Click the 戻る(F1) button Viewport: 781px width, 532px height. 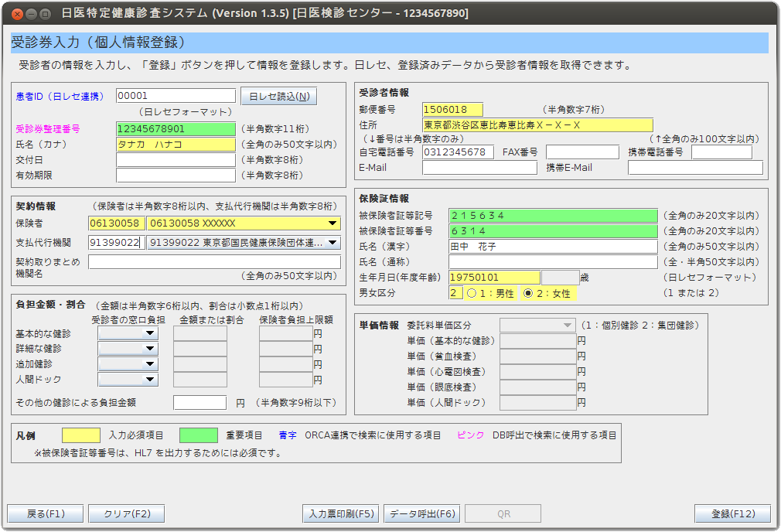(46, 513)
